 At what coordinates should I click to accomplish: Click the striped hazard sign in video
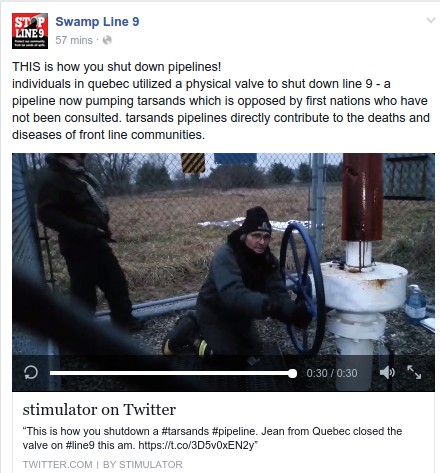193,163
